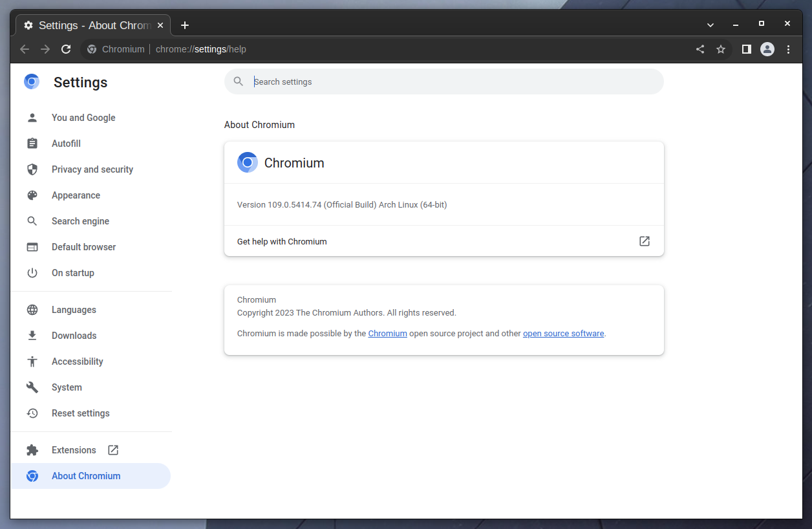
Task: Click the accessibility figure icon
Action: 32,362
